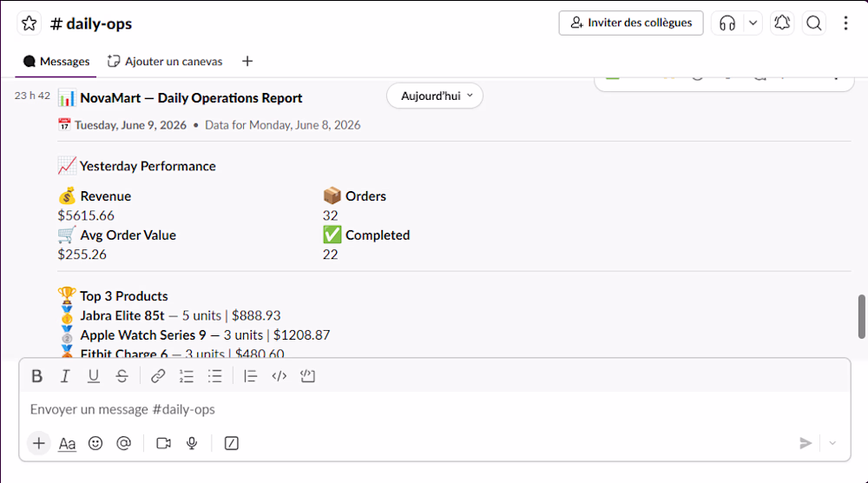Image resolution: width=868 pixels, height=483 pixels.
Task: Click NovaMart — Daily Operations Report title
Action: tap(191, 98)
